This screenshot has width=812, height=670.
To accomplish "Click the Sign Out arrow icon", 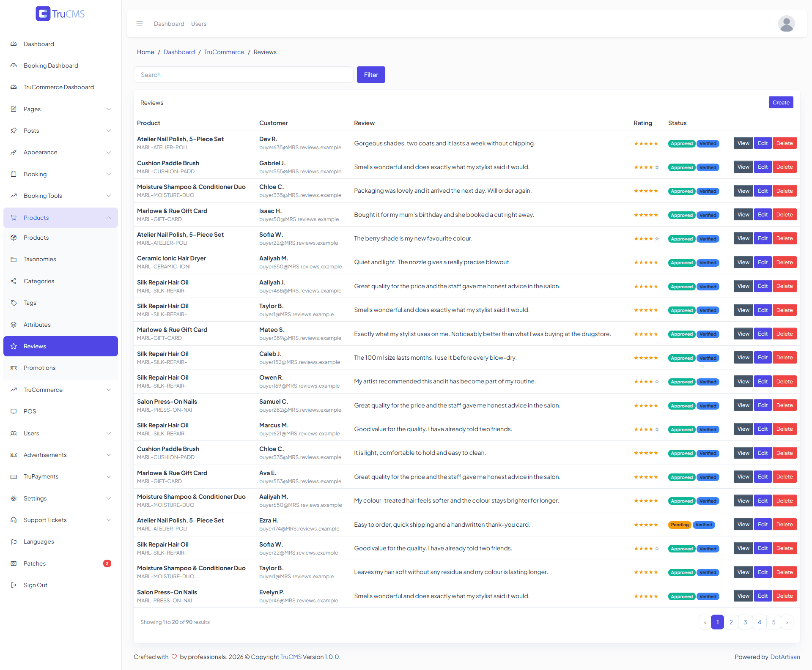I will point(14,585).
